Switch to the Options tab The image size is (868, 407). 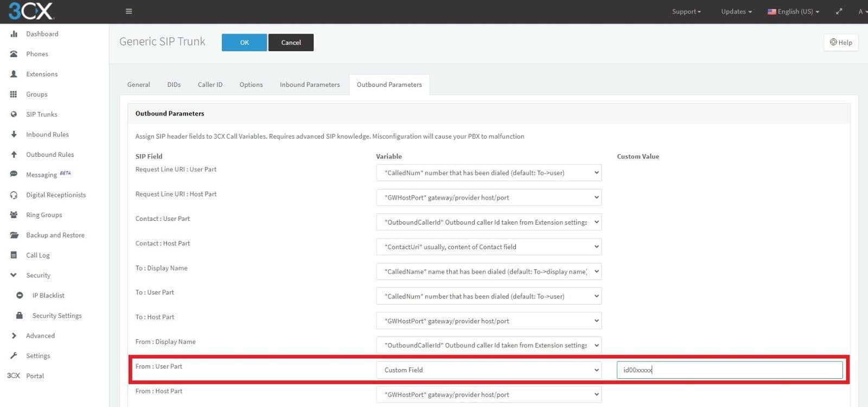point(251,85)
